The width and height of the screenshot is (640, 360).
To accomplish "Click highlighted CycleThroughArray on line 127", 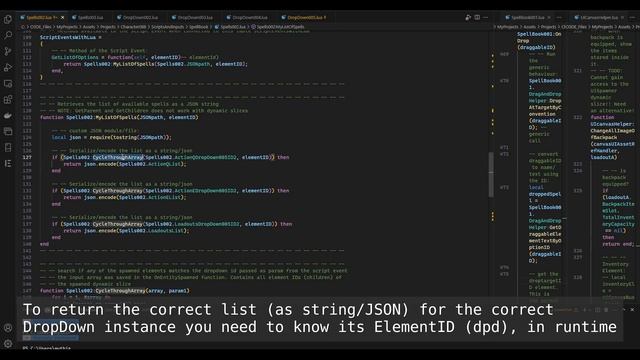I will pos(118,157).
